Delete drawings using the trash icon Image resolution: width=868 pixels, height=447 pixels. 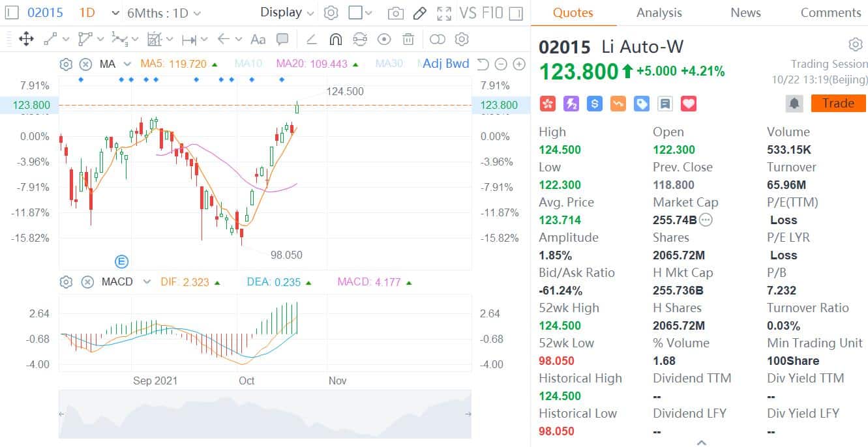coord(408,39)
